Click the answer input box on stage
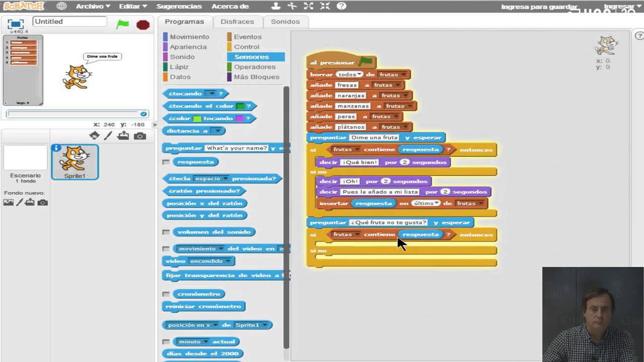Image resolution: width=644 pixels, height=362 pixels. pyautogui.click(x=72, y=114)
